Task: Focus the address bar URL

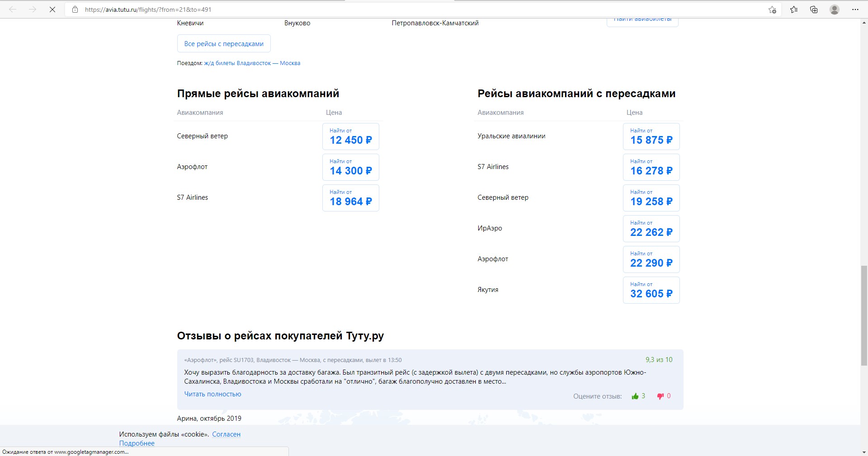Action: 148,9
